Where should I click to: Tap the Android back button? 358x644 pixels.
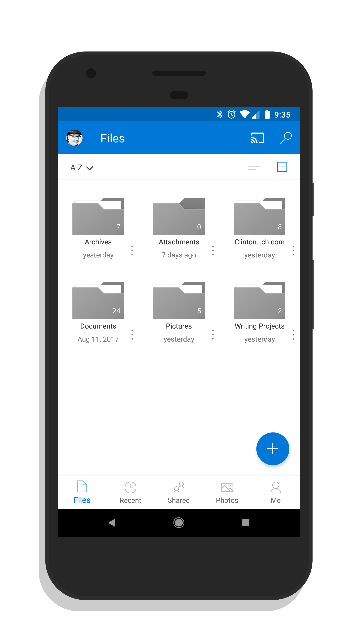112,523
